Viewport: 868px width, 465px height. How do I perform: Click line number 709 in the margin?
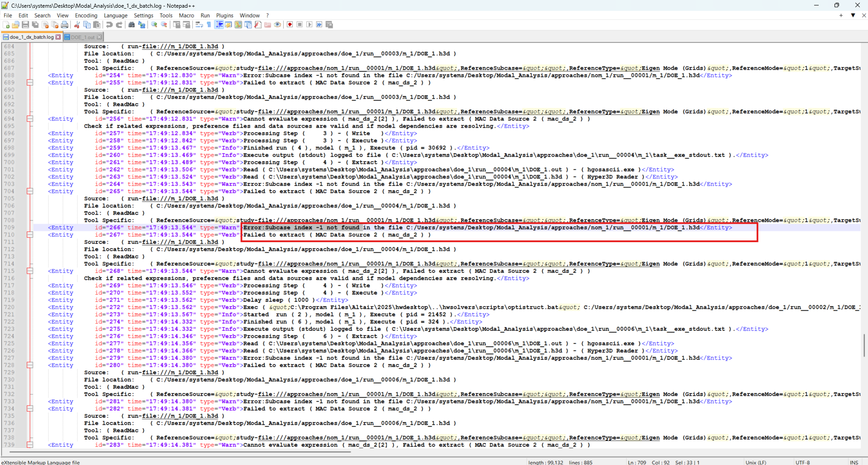[x=9, y=227]
